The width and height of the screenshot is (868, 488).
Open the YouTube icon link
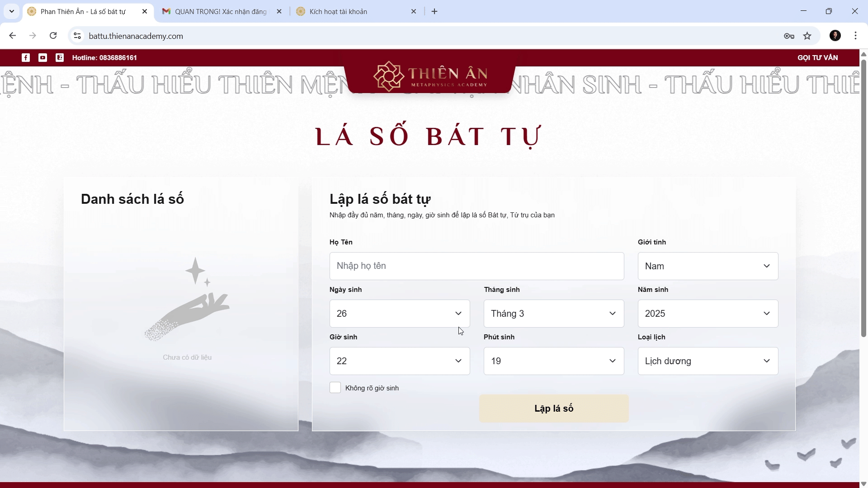(42, 57)
